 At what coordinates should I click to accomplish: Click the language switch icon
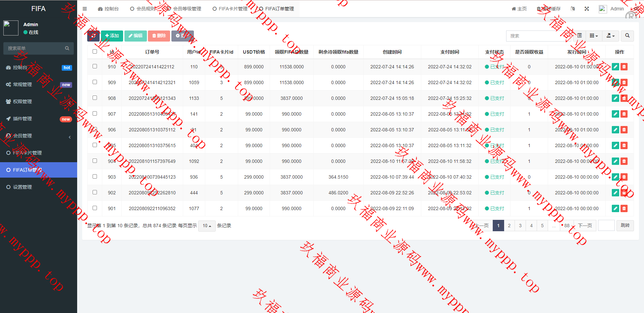(573, 9)
